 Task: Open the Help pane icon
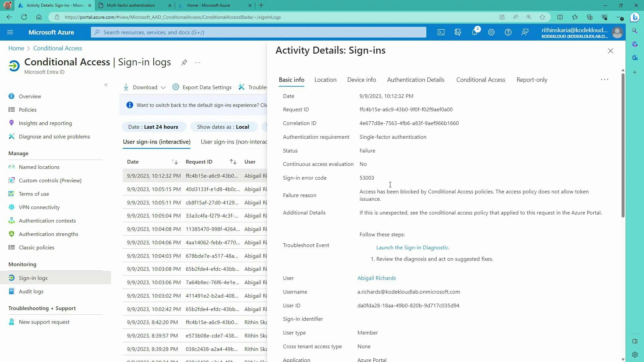508,32
